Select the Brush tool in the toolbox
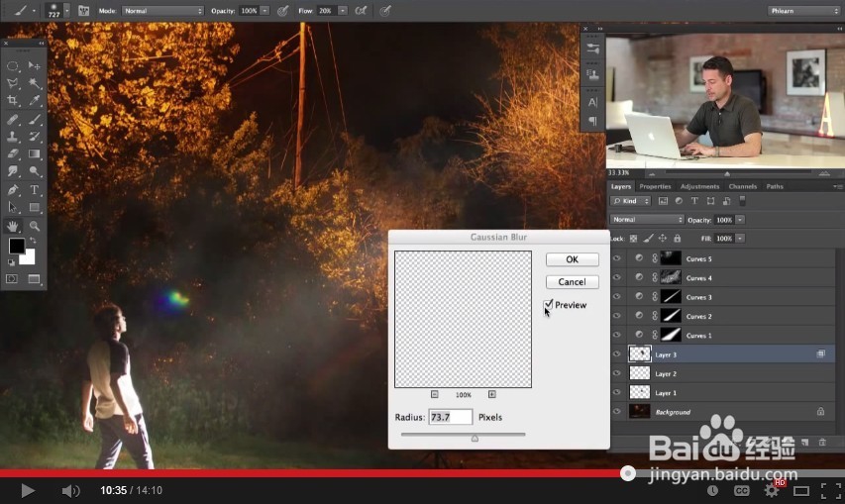 [34, 120]
